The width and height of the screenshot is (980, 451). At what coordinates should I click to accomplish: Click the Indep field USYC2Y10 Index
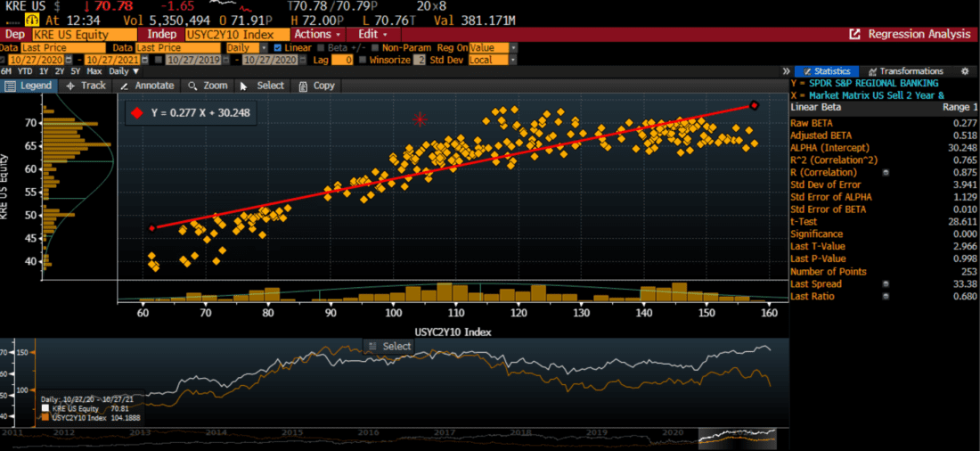point(238,35)
